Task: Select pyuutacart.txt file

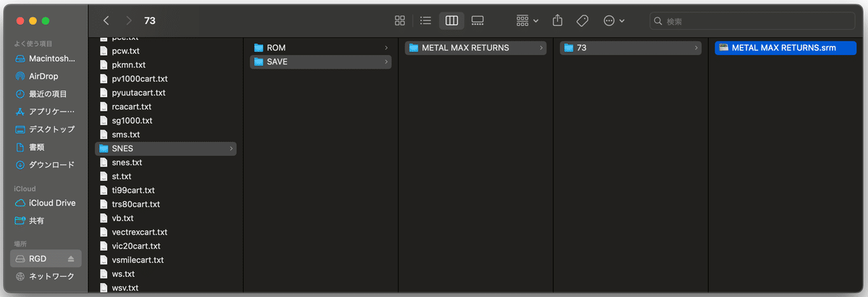Action: click(166, 93)
